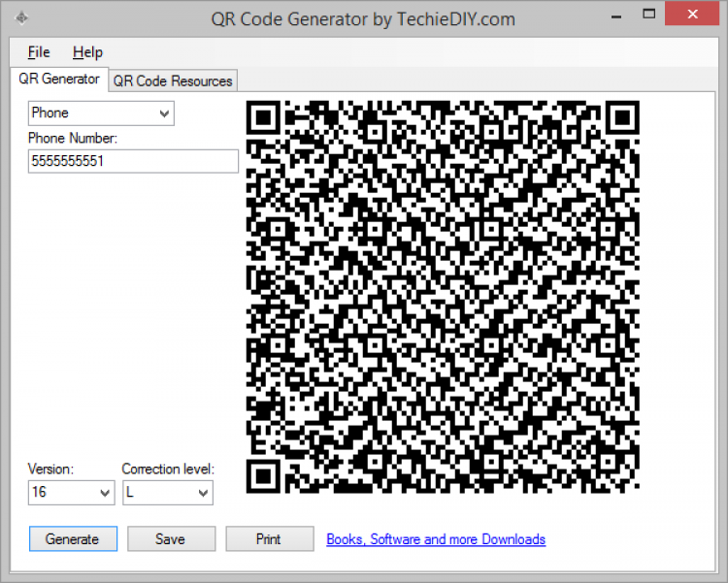This screenshot has height=583, width=728.
Task: Click the Phone Number input field
Action: click(133, 161)
